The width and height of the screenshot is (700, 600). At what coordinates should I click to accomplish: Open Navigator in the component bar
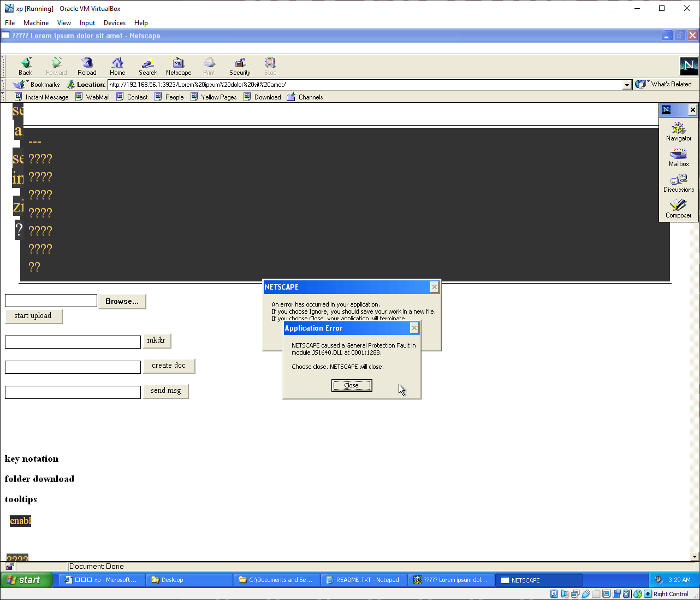coord(679,131)
